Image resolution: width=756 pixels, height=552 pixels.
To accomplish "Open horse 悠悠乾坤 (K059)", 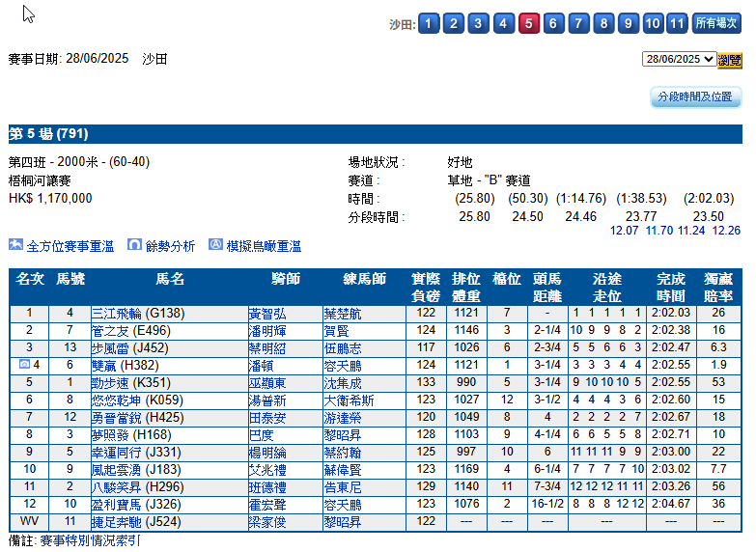I will tap(137, 400).
